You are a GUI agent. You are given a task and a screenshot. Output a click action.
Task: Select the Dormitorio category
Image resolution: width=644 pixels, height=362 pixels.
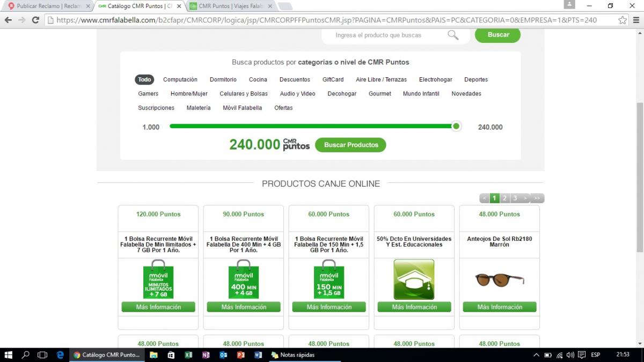click(223, 79)
